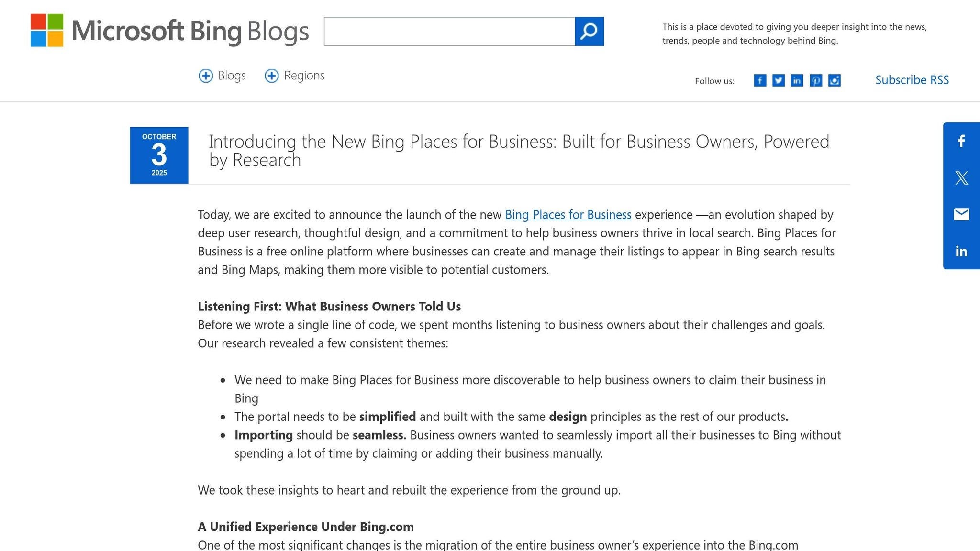Expand the Regions selector
This screenshot has width=980, height=551.
click(x=271, y=76)
